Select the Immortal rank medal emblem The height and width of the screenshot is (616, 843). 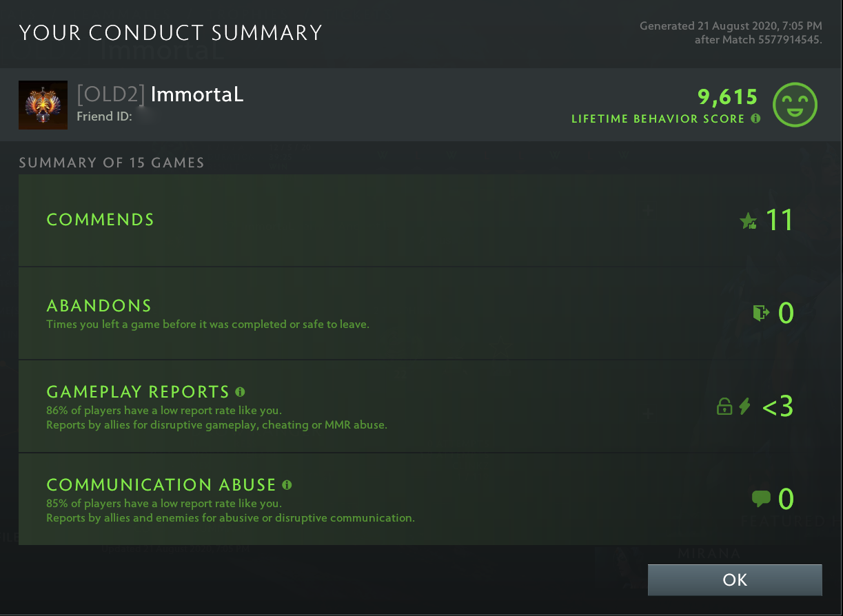point(43,105)
